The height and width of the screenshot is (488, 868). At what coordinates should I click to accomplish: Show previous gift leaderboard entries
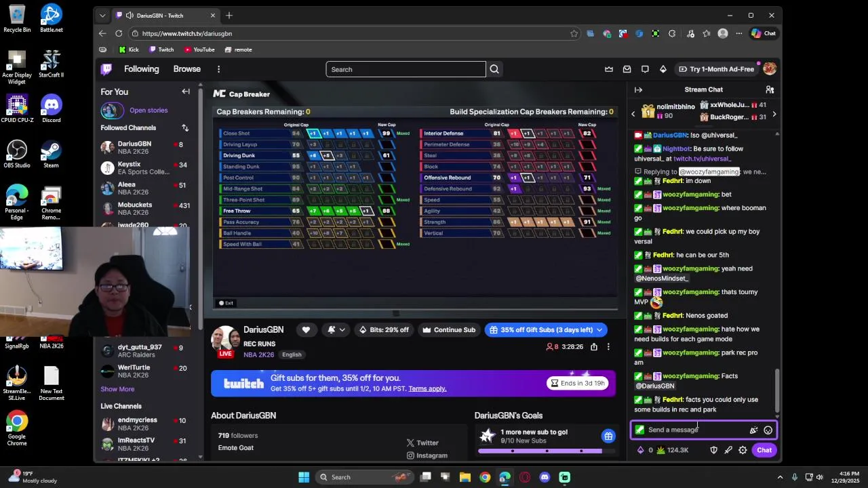click(633, 115)
